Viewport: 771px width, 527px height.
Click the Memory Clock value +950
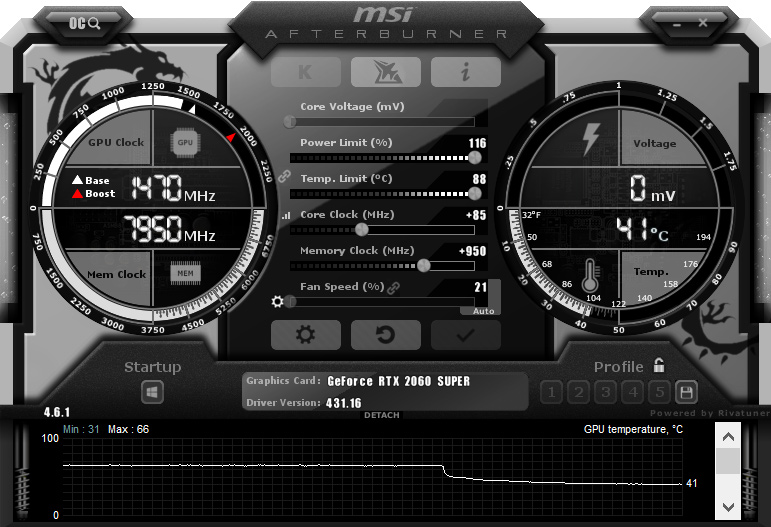coord(473,251)
